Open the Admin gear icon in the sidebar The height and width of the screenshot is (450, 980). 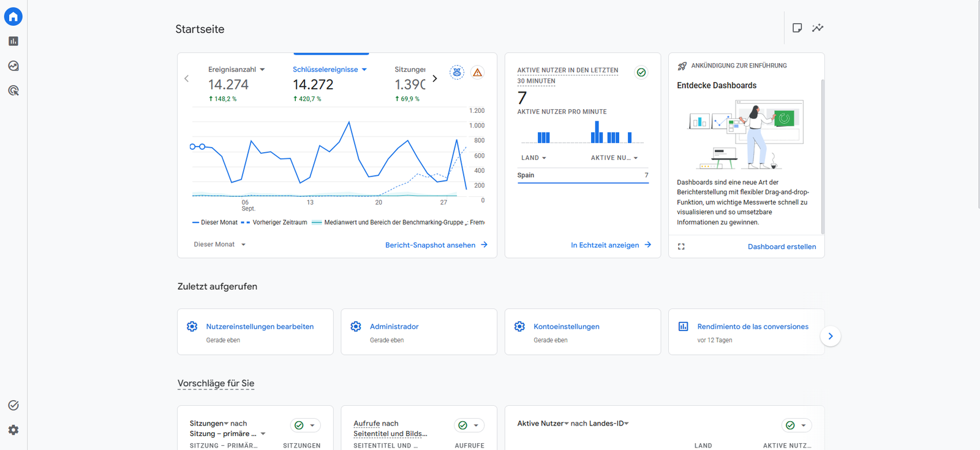point(13,430)
